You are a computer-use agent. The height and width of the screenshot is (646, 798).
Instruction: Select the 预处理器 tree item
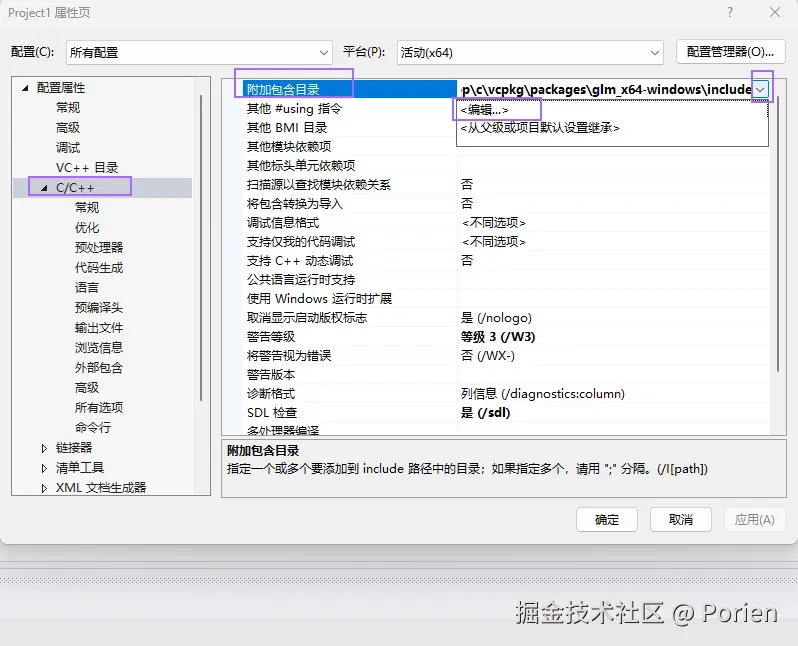pyautogui.click(x=99, y=247)
